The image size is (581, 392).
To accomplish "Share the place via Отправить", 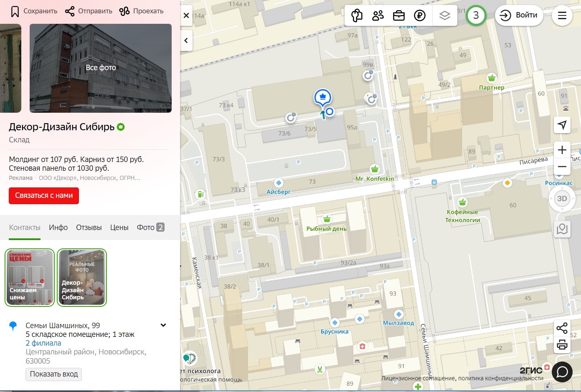I will pos(89,11).
